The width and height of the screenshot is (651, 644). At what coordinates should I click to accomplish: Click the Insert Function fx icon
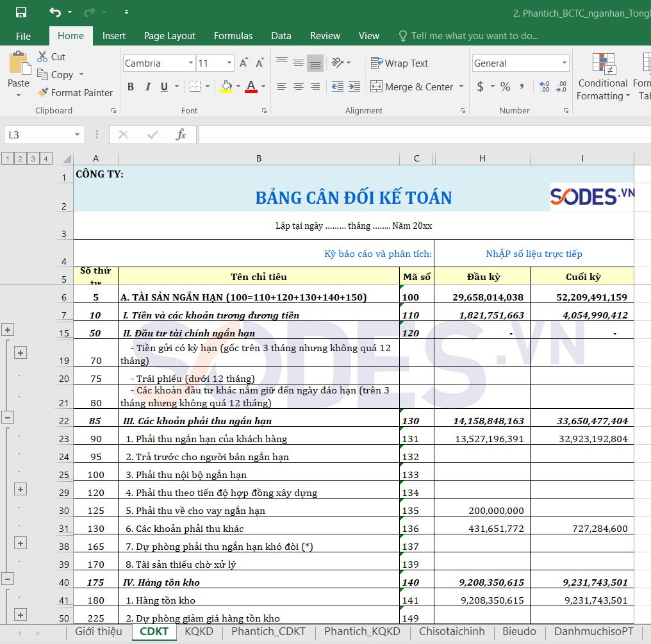(x=181, y=135)
